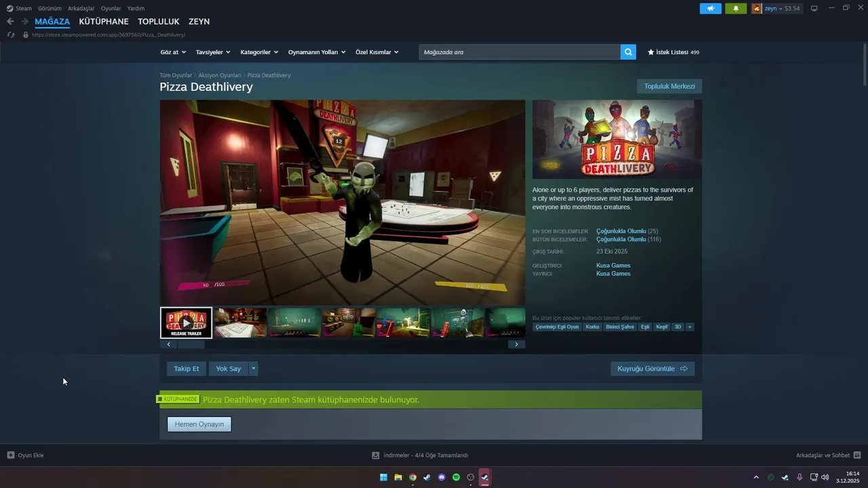Select the Korku tag
This screenshot has height=488, width=868.
click(x=593, y=327)
